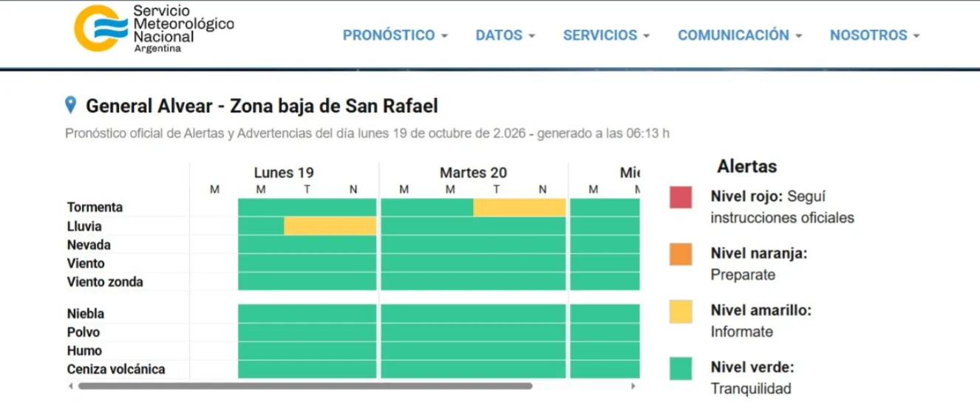Click the yellow Tormenta alert on Martes 20
This screenshot has height=415, width=980.
(520, 207)
